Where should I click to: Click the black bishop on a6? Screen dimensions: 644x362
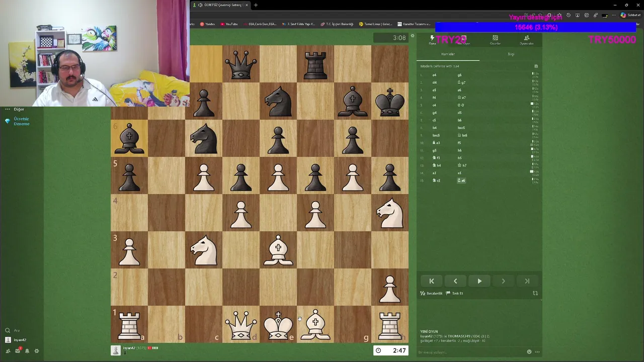(129, 138)
